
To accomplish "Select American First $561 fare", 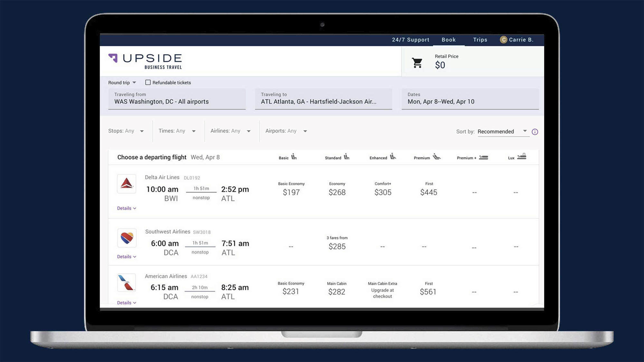I will pos(429,289).
